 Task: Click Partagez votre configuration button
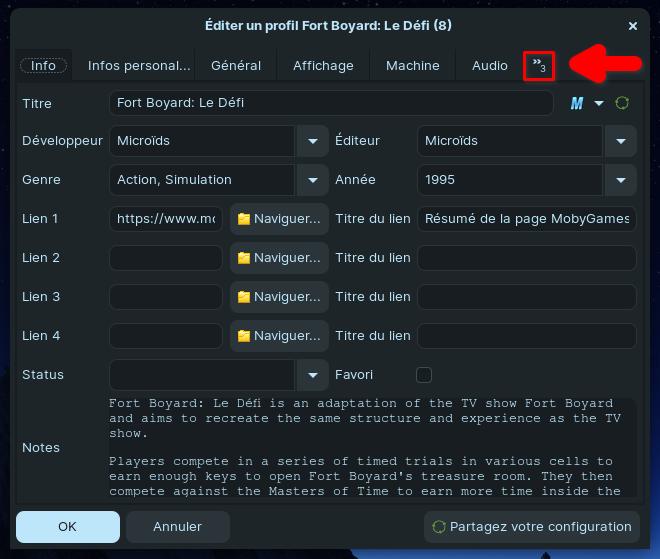pos(531,526)
